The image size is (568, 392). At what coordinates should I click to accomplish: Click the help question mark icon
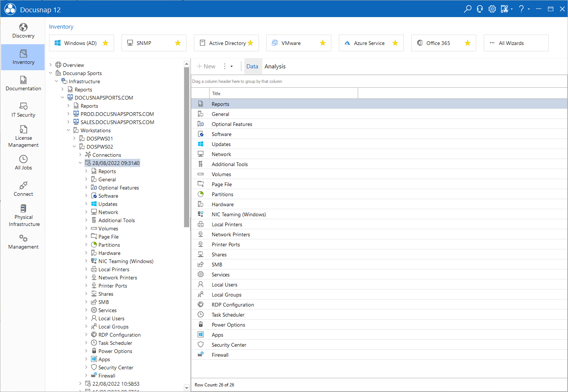[522, 9]
